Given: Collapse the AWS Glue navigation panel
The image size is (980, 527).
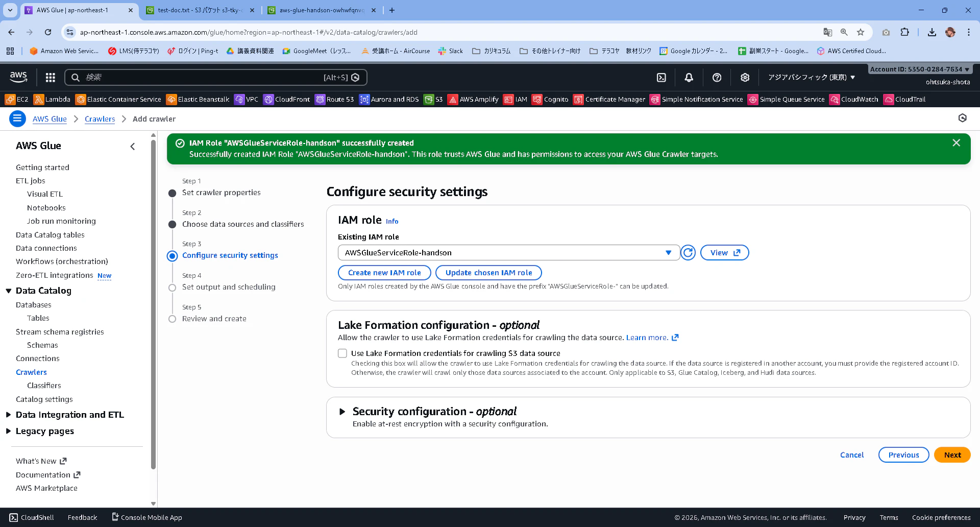Looking at the screenshot, I should coord(133,147).
